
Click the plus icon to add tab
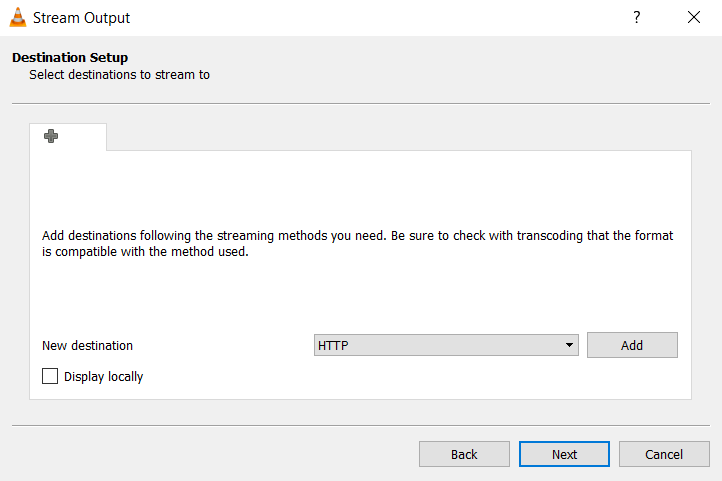(51, 136)
